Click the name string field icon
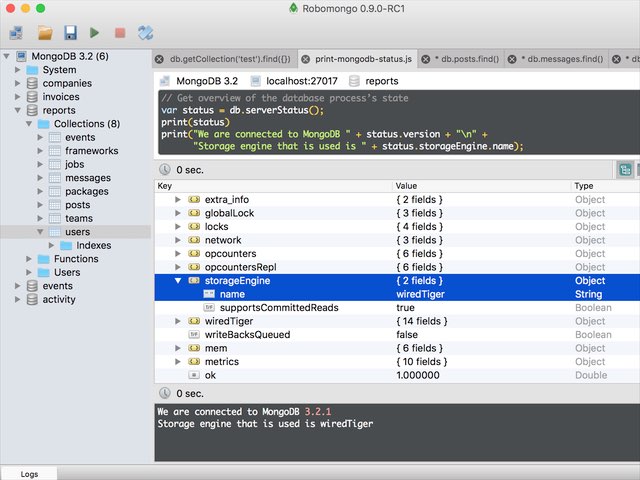Screen dimensions: 640x480 pos(209,294)
